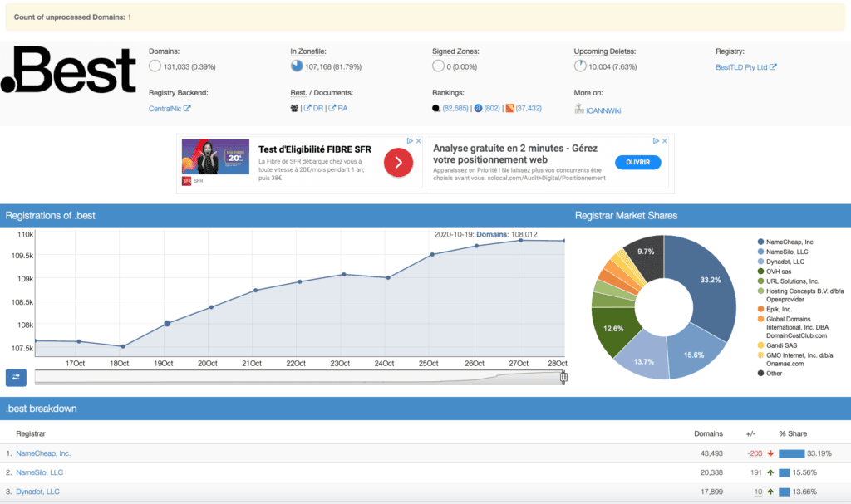Click the ICANNWiki icon
Image resolution: width=851 pixels, height=504 pixels.
[x=579, y=109]
